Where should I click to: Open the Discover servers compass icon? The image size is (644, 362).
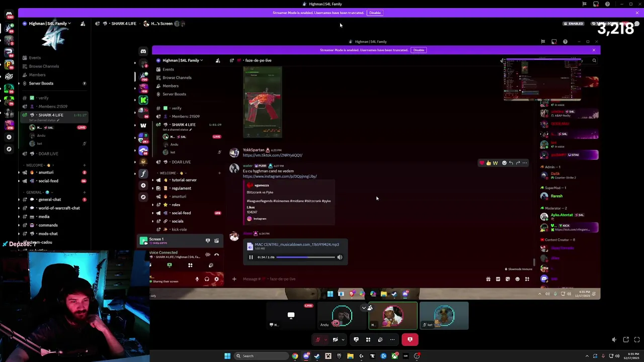coord(9,149)
